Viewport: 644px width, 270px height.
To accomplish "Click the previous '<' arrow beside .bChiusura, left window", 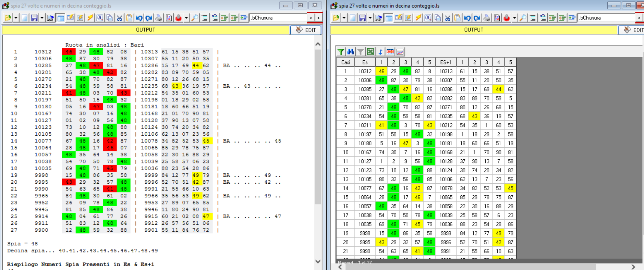I will tap(311, 18).
